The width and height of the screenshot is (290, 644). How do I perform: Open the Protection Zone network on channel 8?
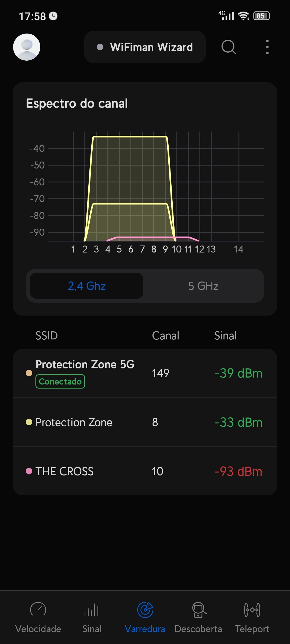(145, 422)
